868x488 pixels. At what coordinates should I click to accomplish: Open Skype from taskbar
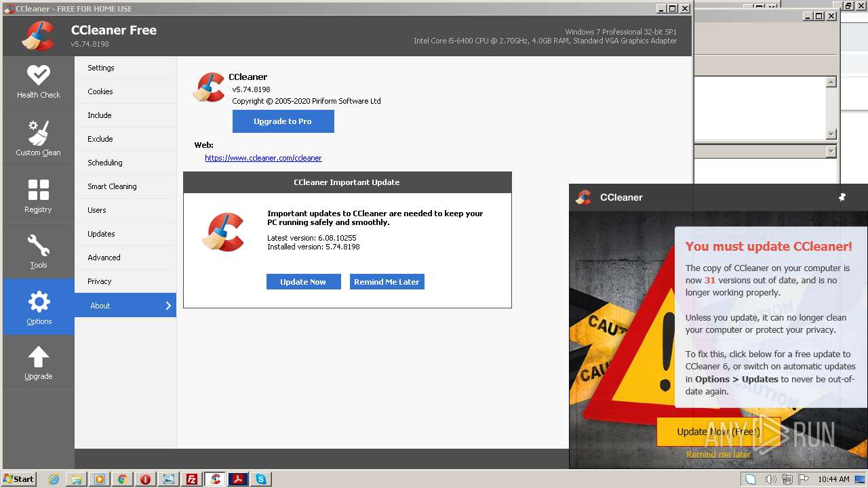tap(261, 479)
